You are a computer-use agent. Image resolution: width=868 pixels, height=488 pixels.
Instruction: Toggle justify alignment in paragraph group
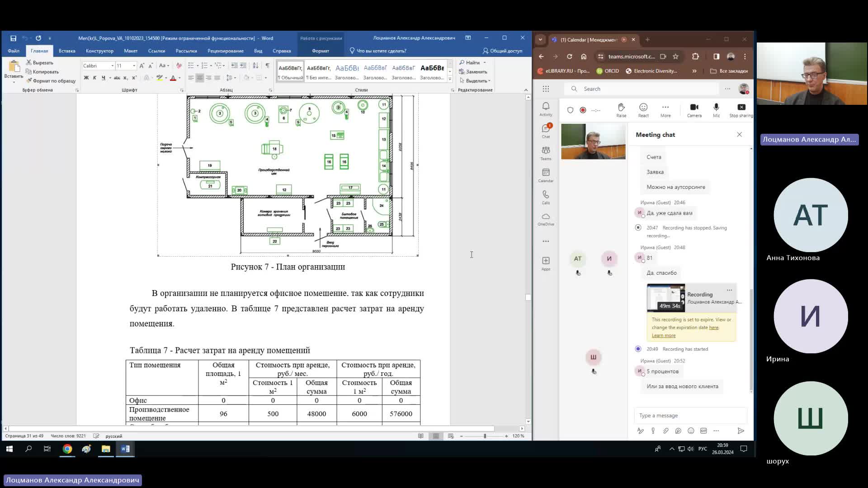217,78
